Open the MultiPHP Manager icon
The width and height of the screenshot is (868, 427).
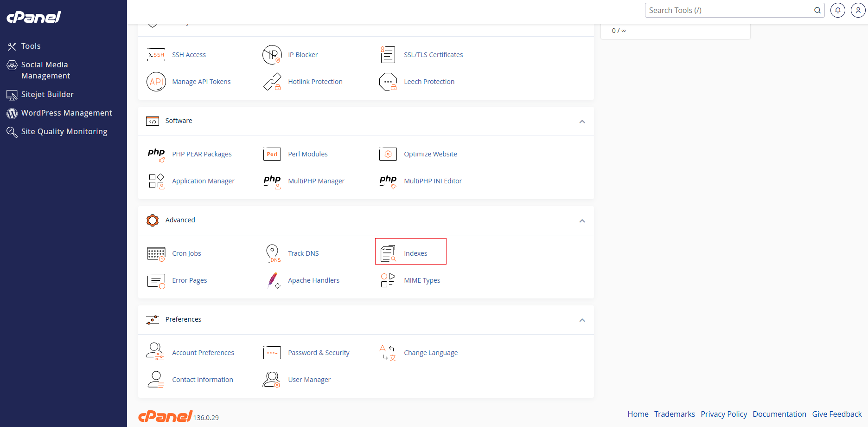point(272,181)
